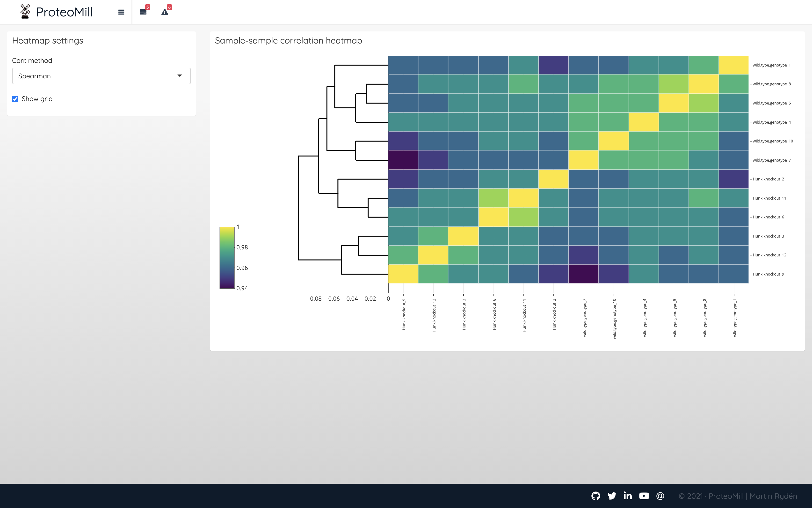Click the wild.type.genotype_5 column label
Viewport: 812px width, 508px height.
point(674,317)
